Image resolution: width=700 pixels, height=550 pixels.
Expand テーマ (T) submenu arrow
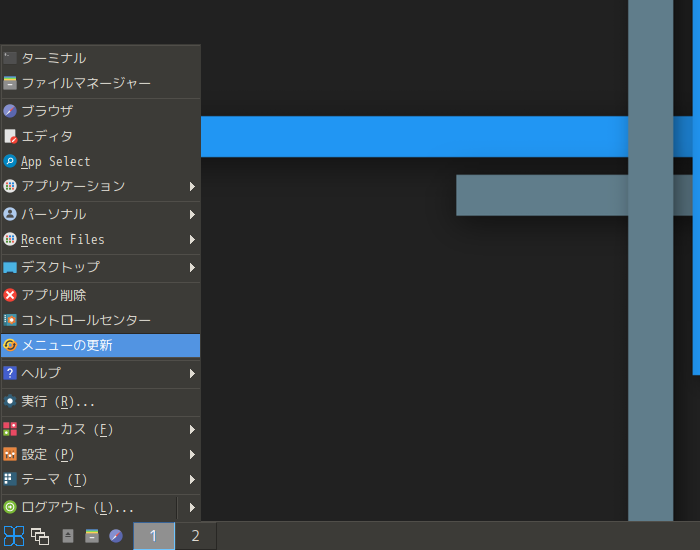(x=192, y=479)
